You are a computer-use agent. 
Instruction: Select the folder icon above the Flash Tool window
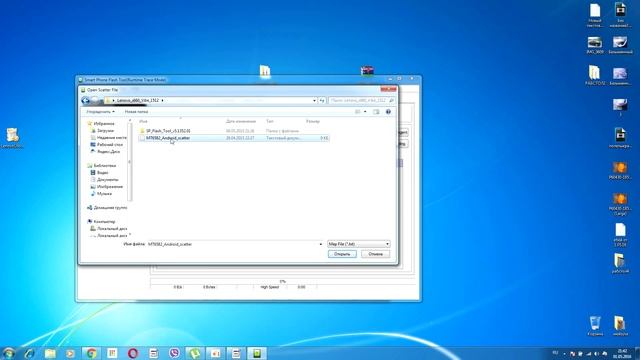click(265, 71)
